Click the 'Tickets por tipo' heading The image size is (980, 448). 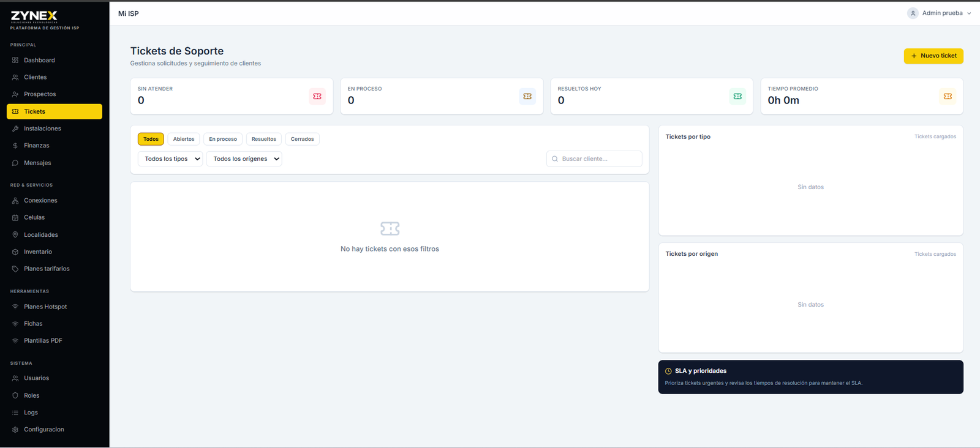688,137
